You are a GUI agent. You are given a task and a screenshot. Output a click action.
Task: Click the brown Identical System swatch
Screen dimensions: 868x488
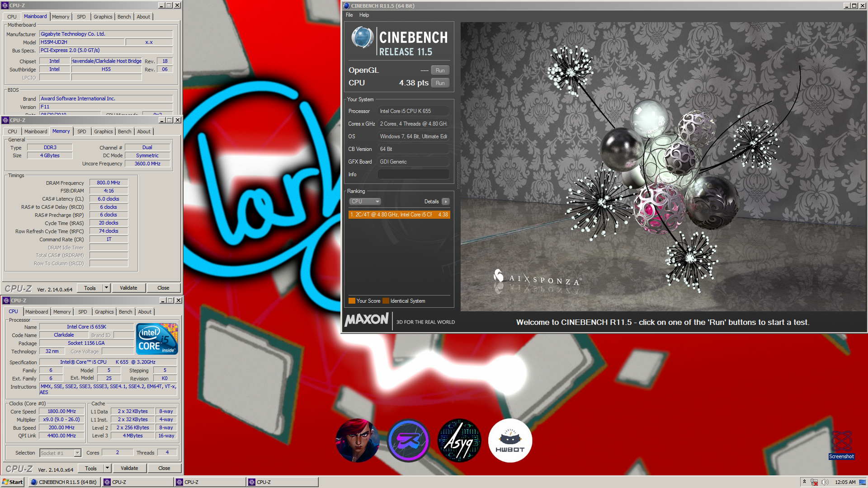(x=386, y=301)
